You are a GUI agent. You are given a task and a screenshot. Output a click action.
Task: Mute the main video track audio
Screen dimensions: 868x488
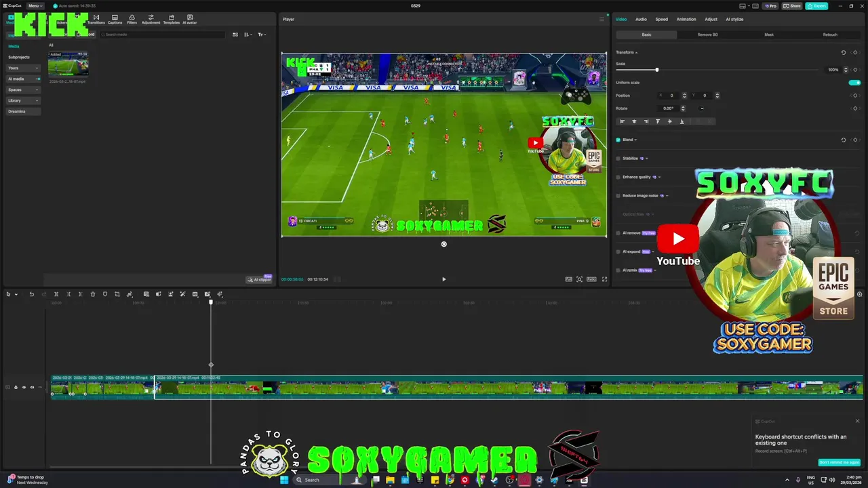tap(31, 388)
